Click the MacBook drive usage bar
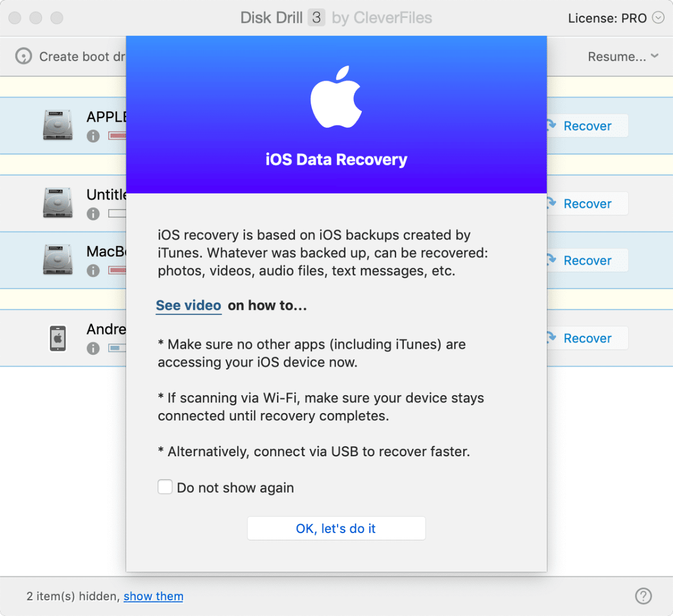 [x=117, y=270]
